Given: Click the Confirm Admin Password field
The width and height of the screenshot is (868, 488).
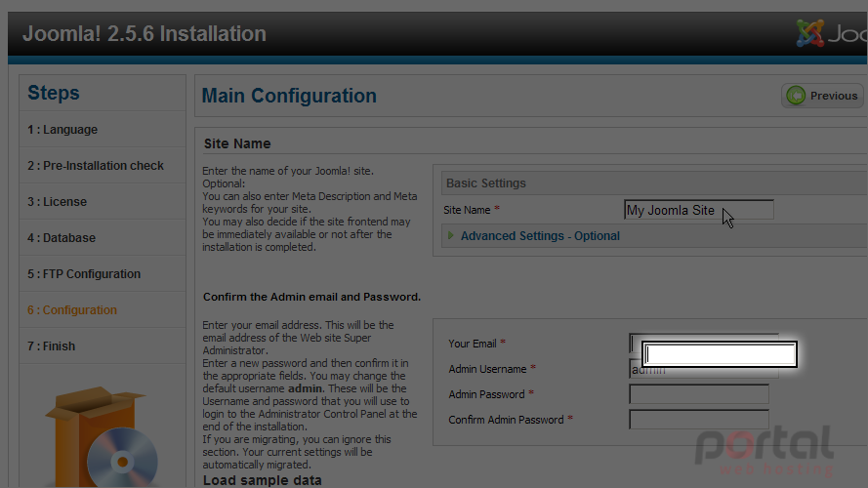Looking at the screenshot, I should pyautogui.click(x=699, y=420).
